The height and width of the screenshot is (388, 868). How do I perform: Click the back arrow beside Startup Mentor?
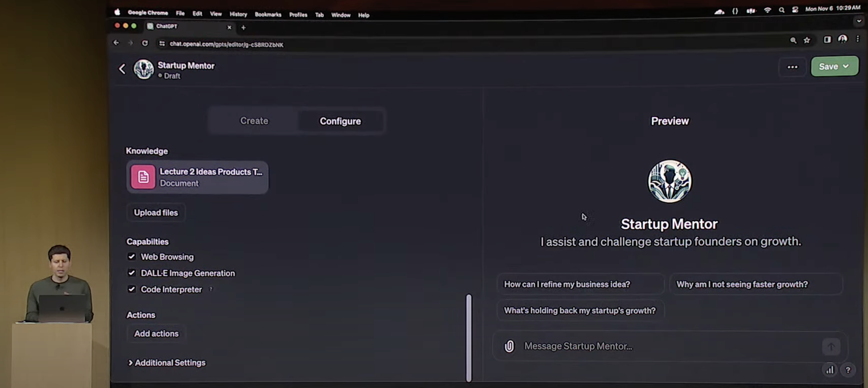point(122,69)
